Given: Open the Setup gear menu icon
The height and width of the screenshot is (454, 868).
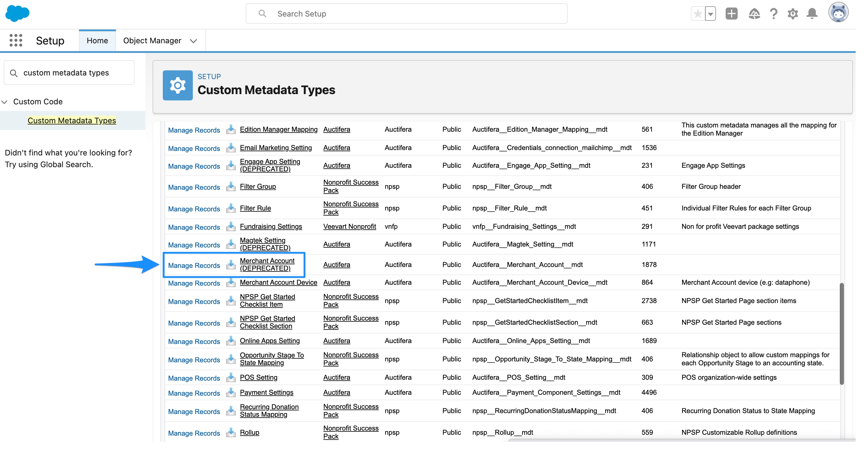Looking at the screenshot, I should click(x=793, y=14).
